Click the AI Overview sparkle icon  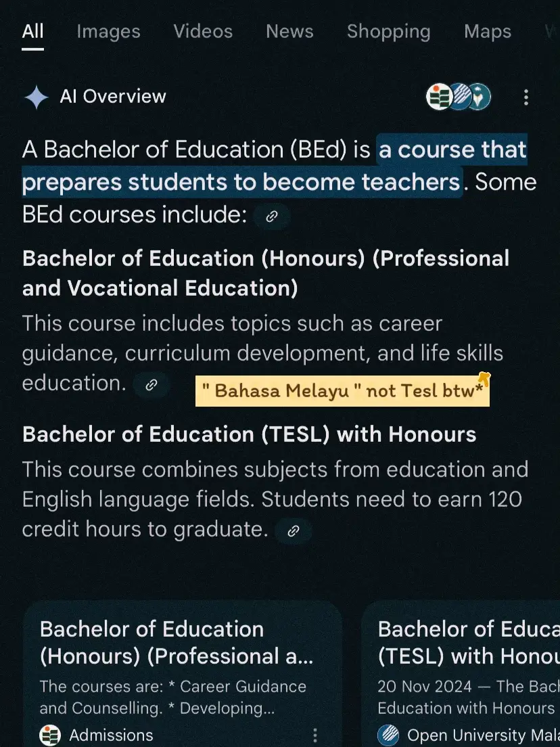click(x=37, y=97)
